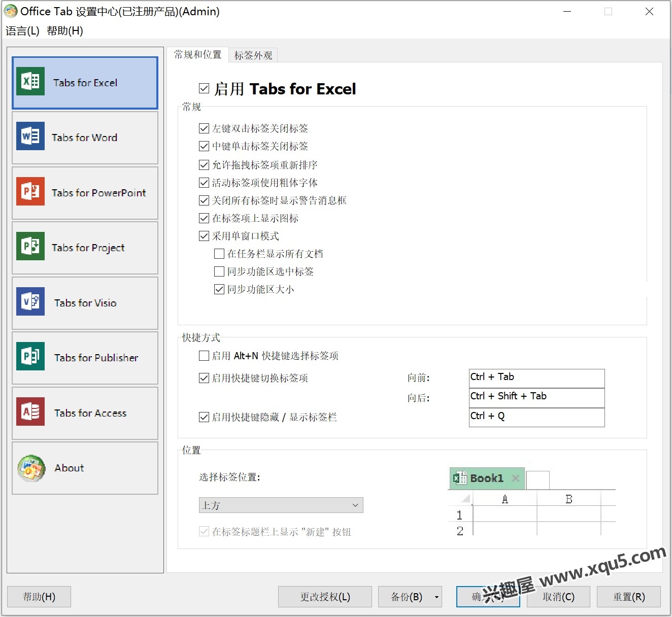Click the empty new tab in preview

click(538, 480)
